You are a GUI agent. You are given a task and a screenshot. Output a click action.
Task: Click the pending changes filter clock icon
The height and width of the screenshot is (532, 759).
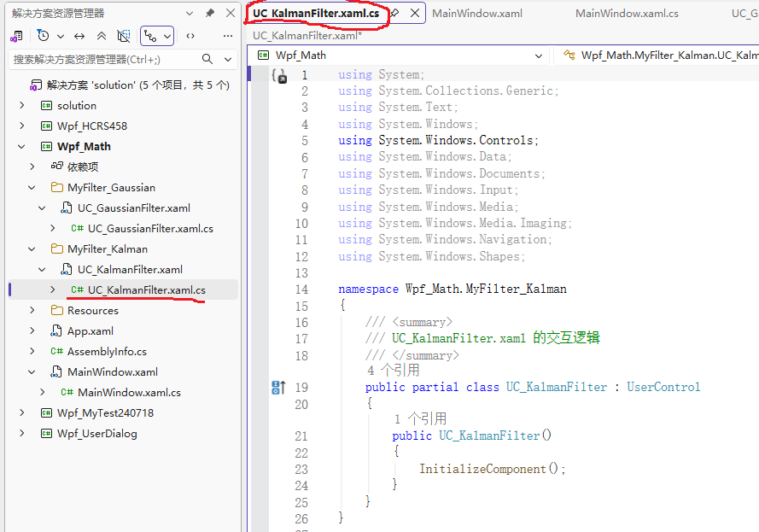[43, 36]
